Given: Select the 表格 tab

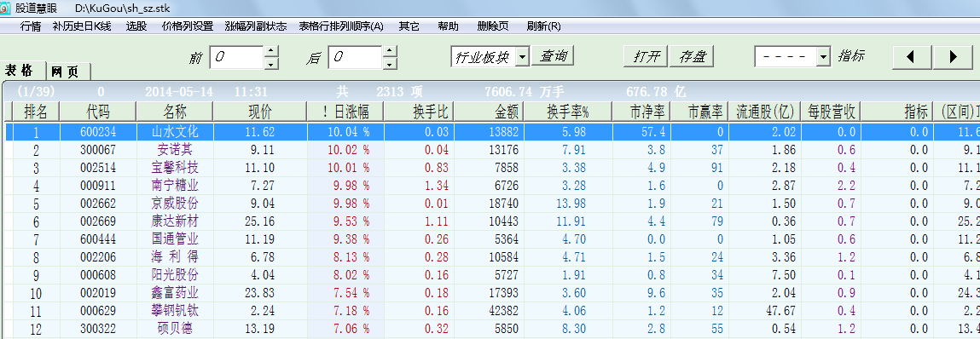Looking at the screenshot, I should [23, 70].
